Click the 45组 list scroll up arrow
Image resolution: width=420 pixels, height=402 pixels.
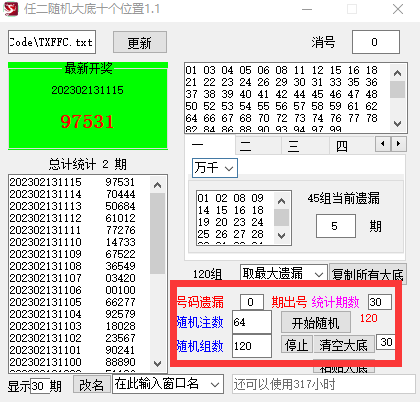tap(281, 201)
